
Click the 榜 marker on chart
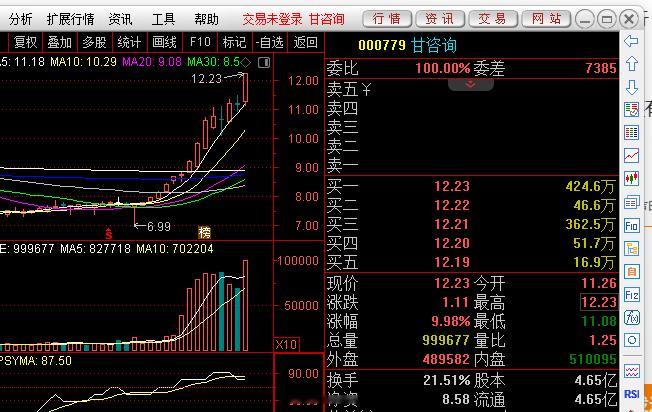(204, 232)
